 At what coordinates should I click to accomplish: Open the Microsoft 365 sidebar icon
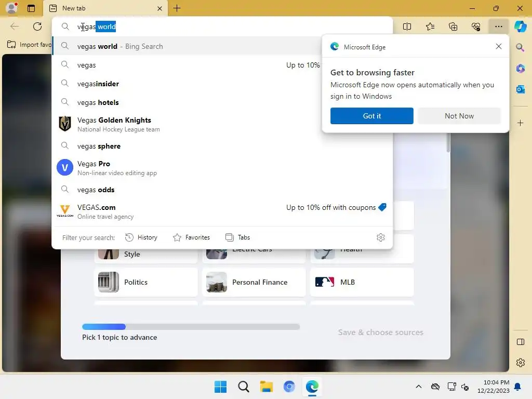520,69
